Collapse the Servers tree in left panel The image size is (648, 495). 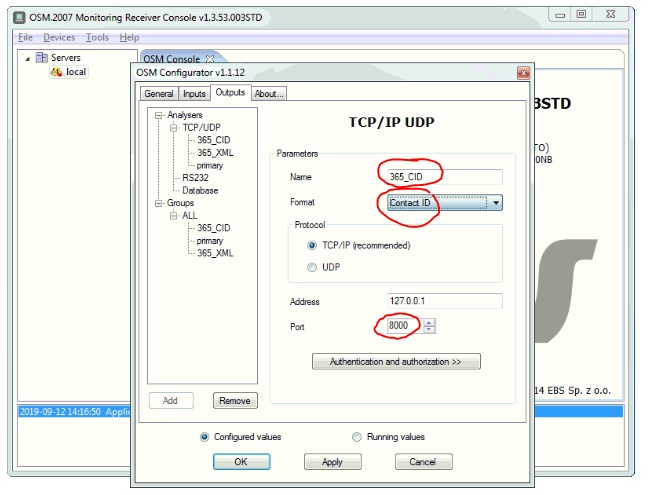[27, 58]
